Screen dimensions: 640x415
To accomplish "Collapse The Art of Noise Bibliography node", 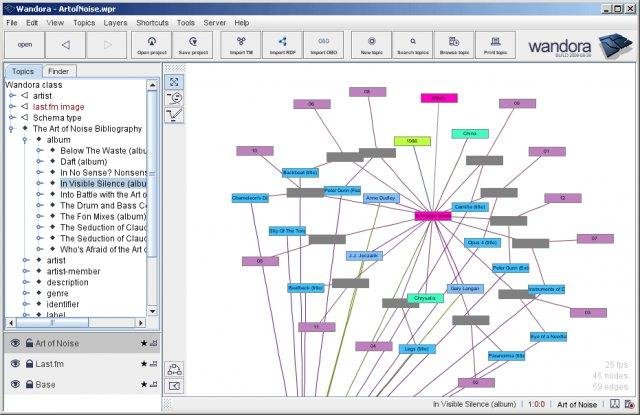I will point(11,129).
